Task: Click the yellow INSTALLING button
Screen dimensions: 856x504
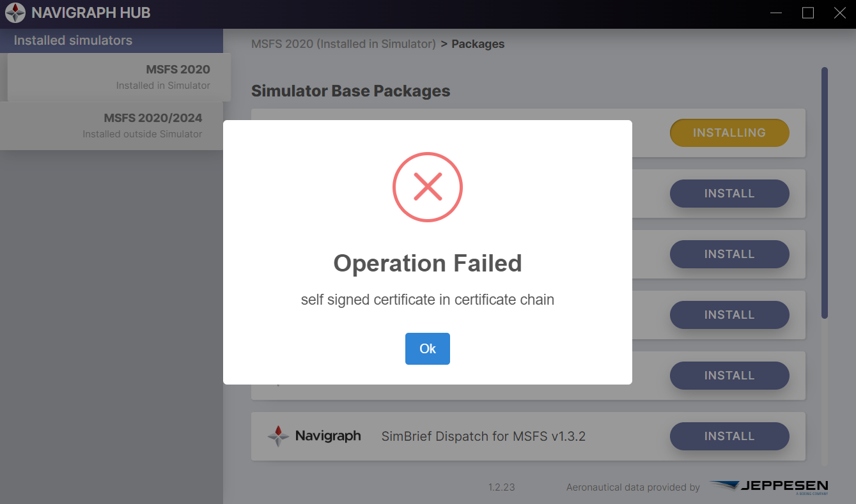Action: [x=729, y=133]
